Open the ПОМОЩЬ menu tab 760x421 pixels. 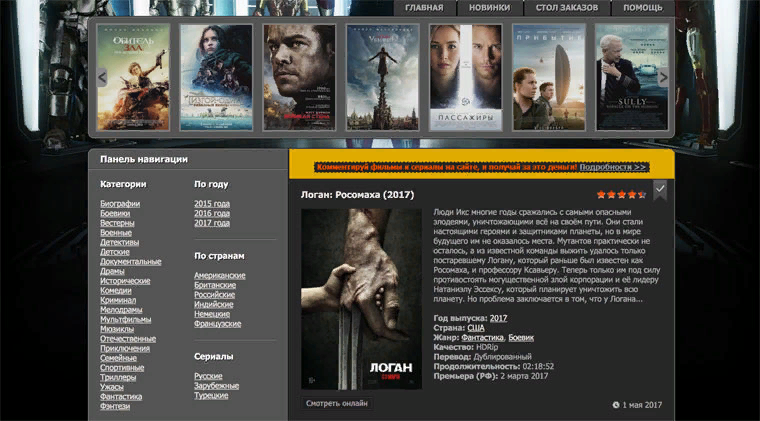pyautogui.click(x=643, y=8)
